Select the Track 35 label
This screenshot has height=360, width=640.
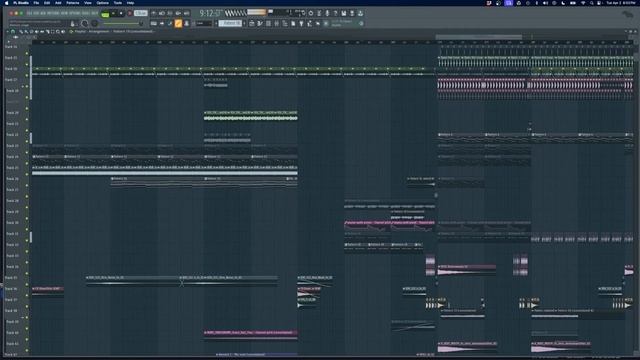point(12,278)
